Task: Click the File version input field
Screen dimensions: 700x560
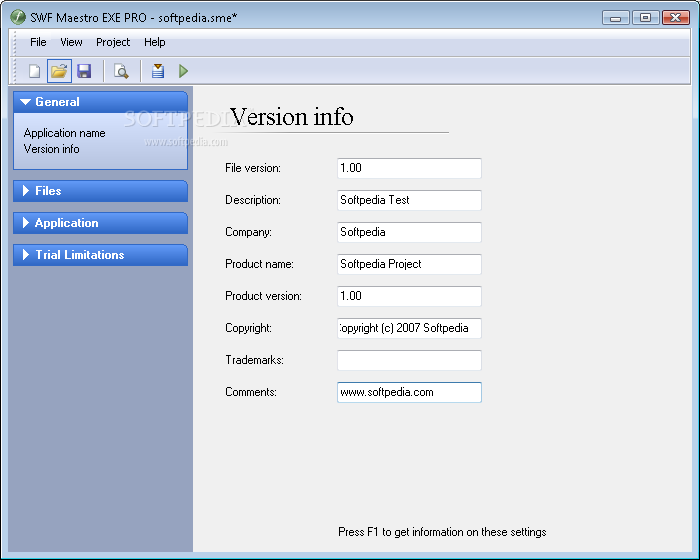Action: point(409,168)
